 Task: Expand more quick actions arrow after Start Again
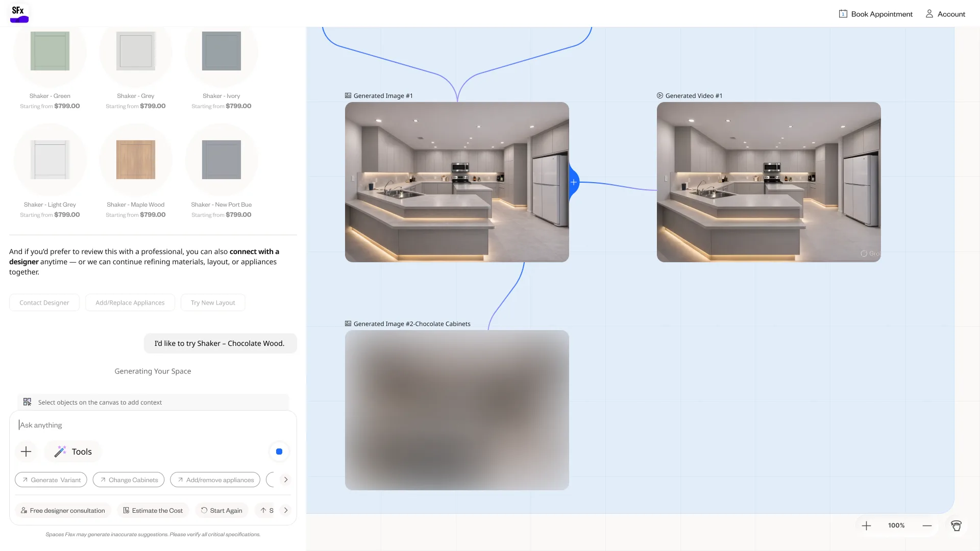pos(286,510)
